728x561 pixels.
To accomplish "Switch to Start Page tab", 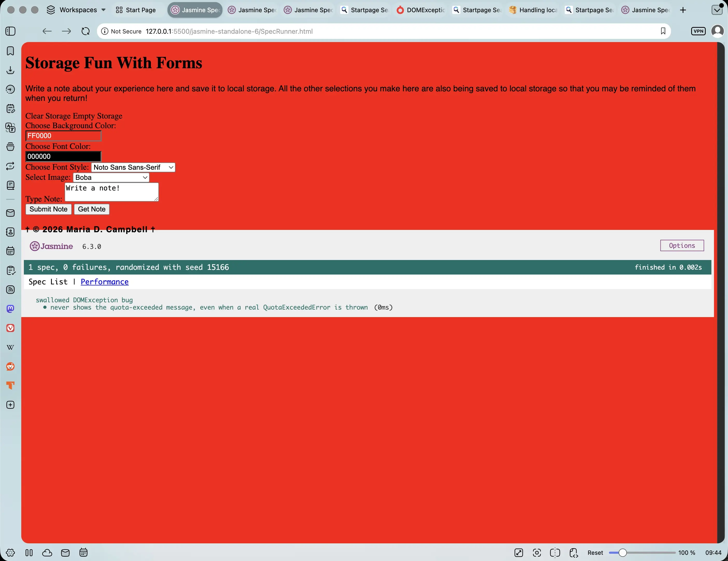I will 136,10.
